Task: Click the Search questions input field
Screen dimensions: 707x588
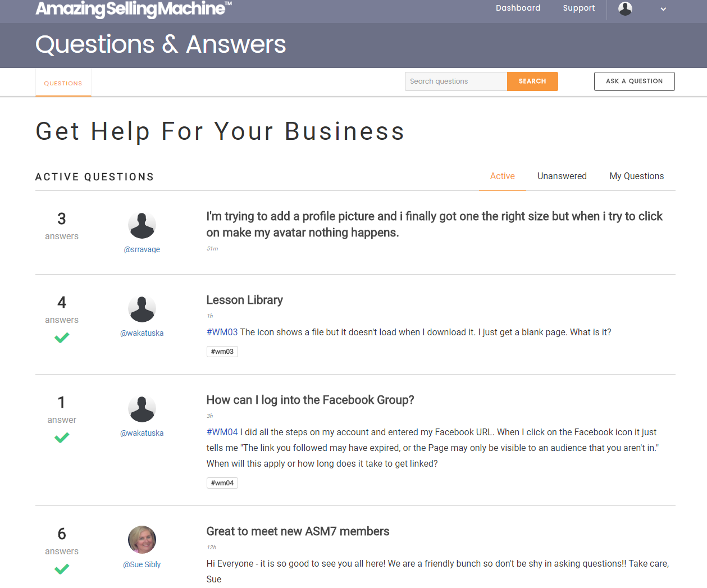Action: tap(456, 81)
